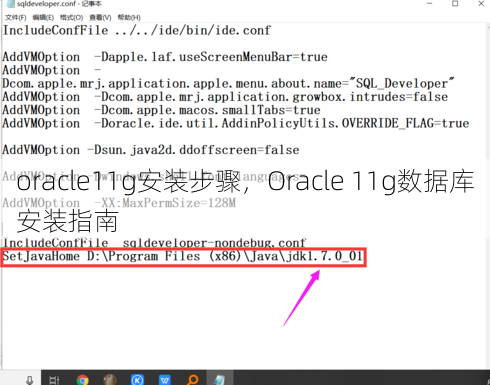Open the blue K app in taskbar

coord(137,380)
